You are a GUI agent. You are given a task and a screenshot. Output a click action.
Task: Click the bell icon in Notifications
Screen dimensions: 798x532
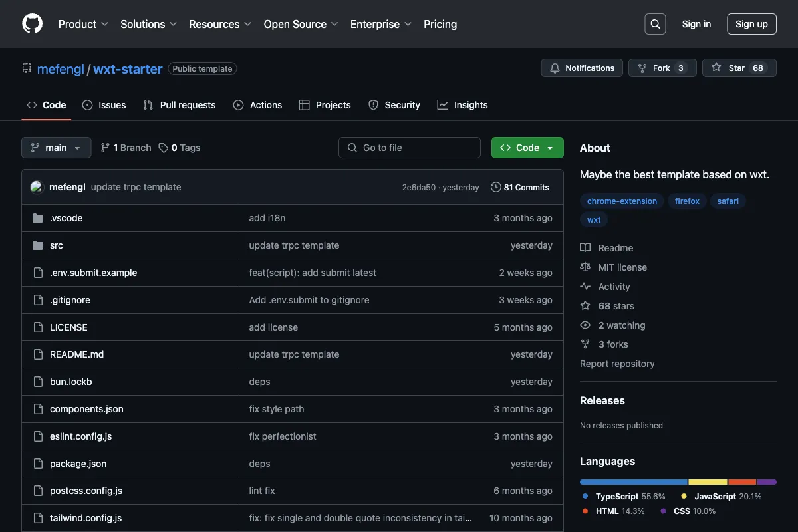[x=555, y=68]
